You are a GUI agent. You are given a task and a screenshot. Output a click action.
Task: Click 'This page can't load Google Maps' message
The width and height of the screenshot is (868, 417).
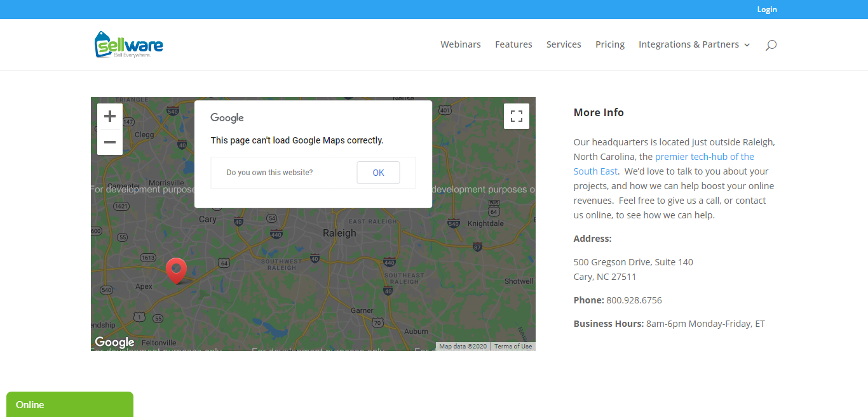(x=297, y=140)
